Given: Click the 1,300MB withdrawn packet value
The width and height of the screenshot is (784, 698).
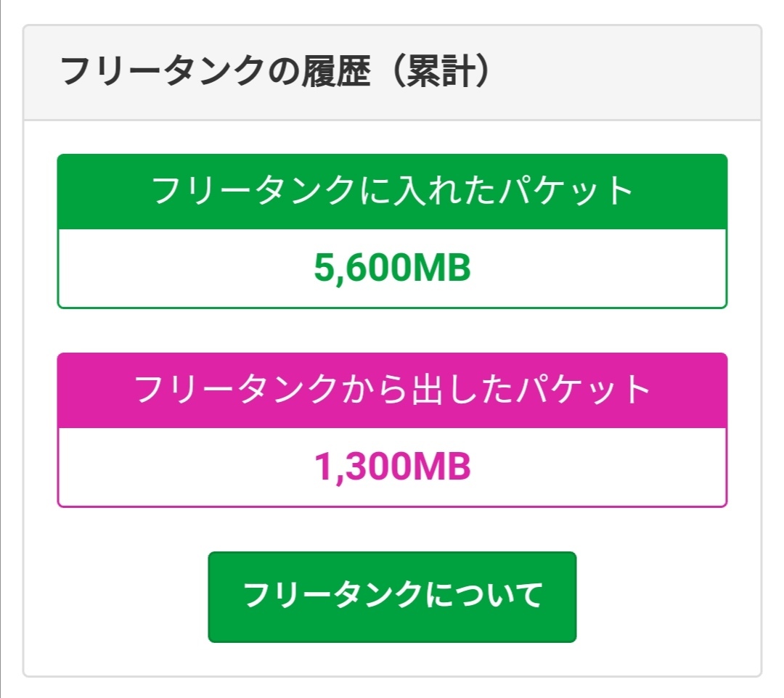Looking at the screenshot, I should coord(392,467).
